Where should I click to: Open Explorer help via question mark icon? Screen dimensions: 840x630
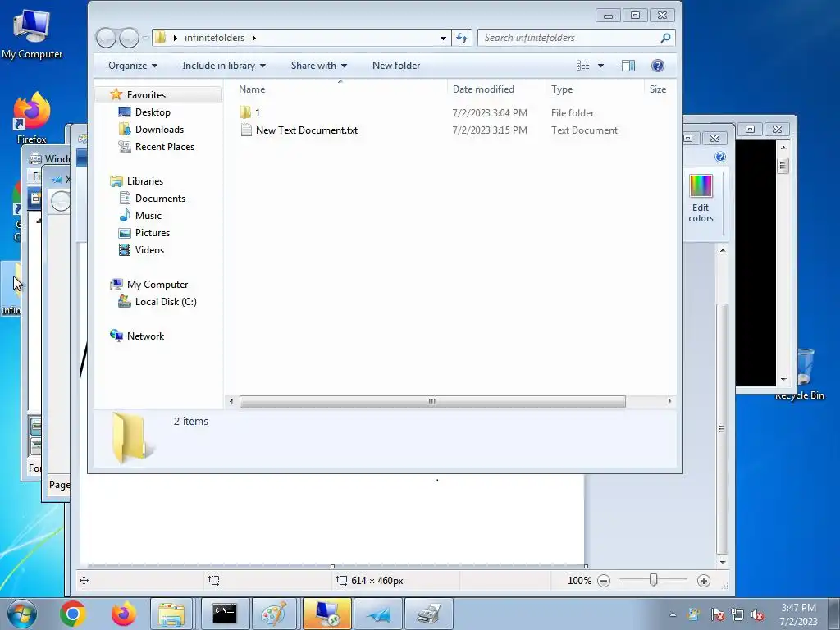click(657, 66)
